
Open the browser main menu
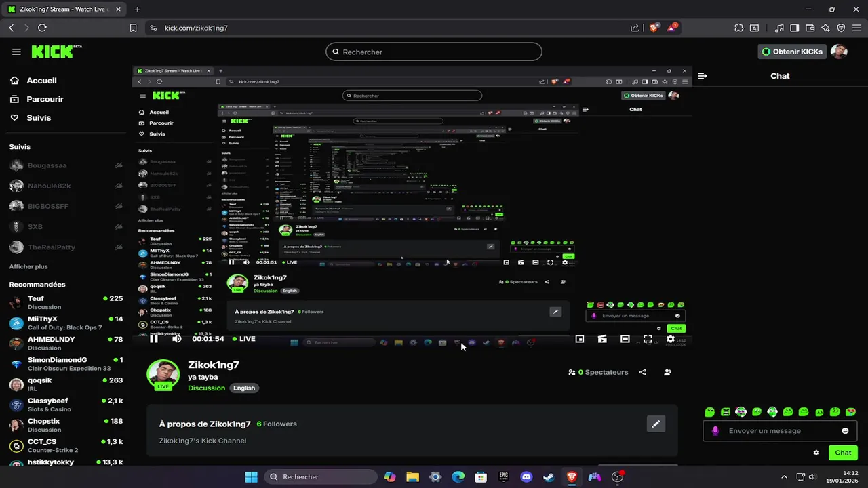857,28
